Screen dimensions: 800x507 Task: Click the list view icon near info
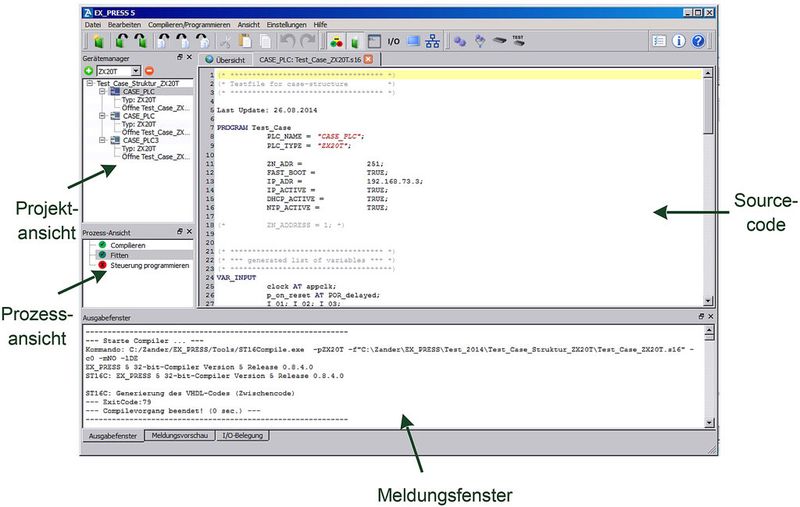pyautogui.click(x=659, y=41)
